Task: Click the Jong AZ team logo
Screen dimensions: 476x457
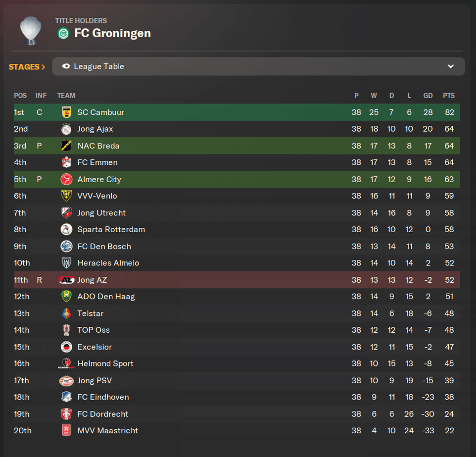Action: pyautogui.click(x=66, y=280)
